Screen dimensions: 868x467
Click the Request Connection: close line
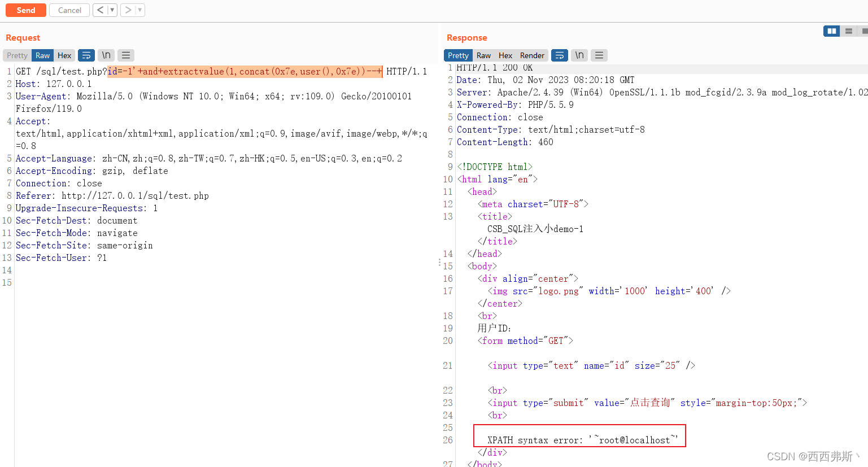59,183
